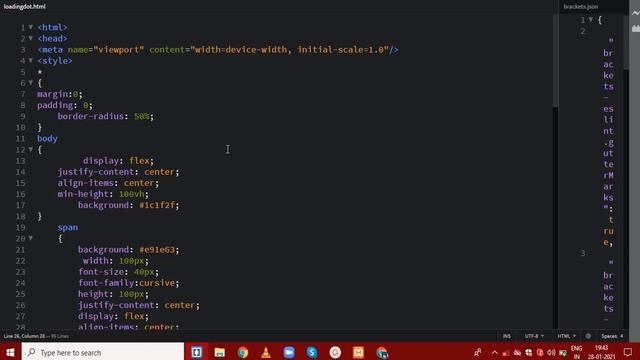Screen dimensions: 640x360
Task: Click the #e91e63 color value
Action: click(x=157, y=249)
